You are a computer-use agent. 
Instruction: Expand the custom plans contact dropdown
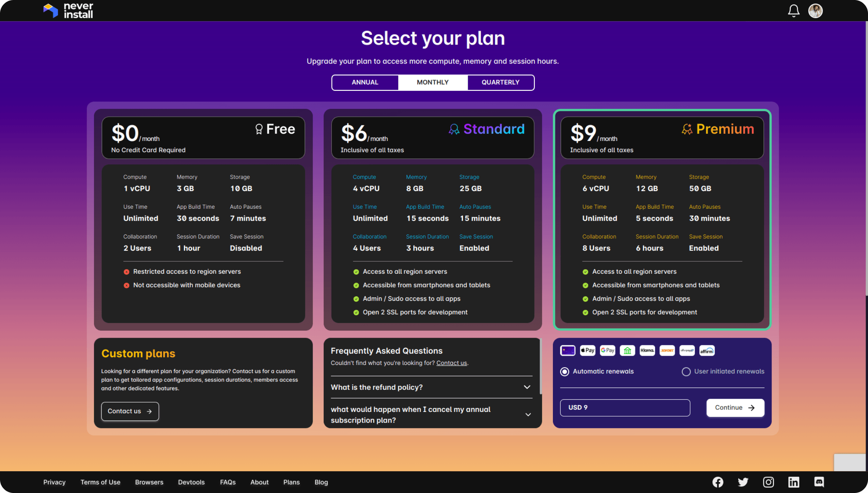pyautogui.click(x=130, y=411)
